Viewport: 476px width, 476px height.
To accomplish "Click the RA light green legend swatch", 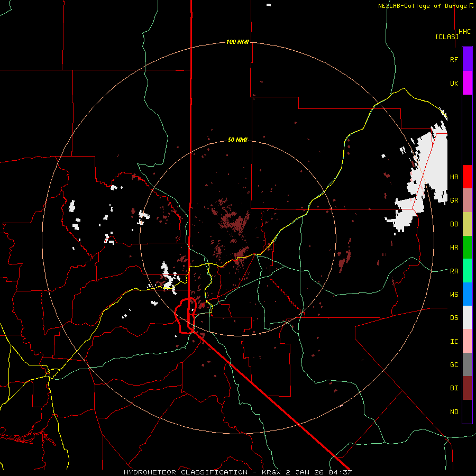I will (467, 271).
